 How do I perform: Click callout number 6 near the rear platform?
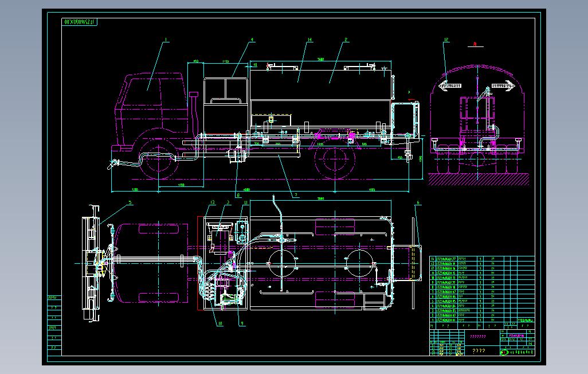[x=418, y=202]
